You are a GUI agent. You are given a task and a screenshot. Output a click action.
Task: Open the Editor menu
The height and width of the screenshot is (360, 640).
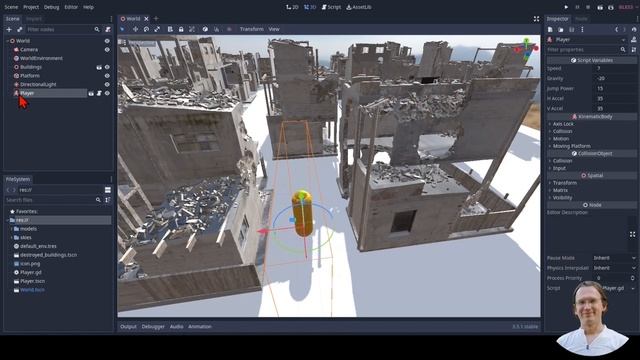pyautogui.click(x=71, y=7)
